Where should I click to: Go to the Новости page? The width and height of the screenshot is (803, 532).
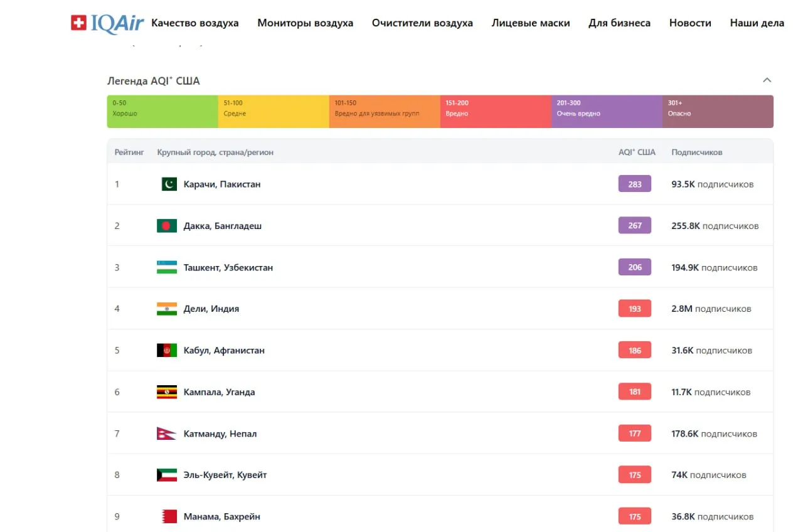690,23
